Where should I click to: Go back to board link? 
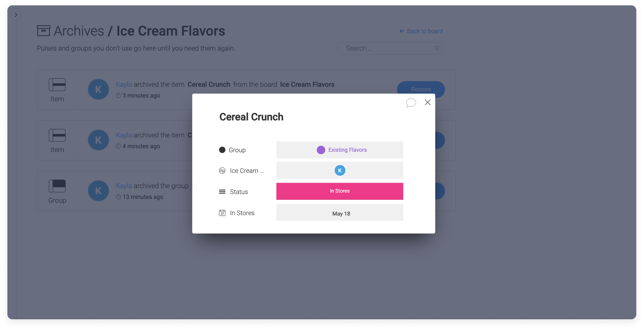421,31
